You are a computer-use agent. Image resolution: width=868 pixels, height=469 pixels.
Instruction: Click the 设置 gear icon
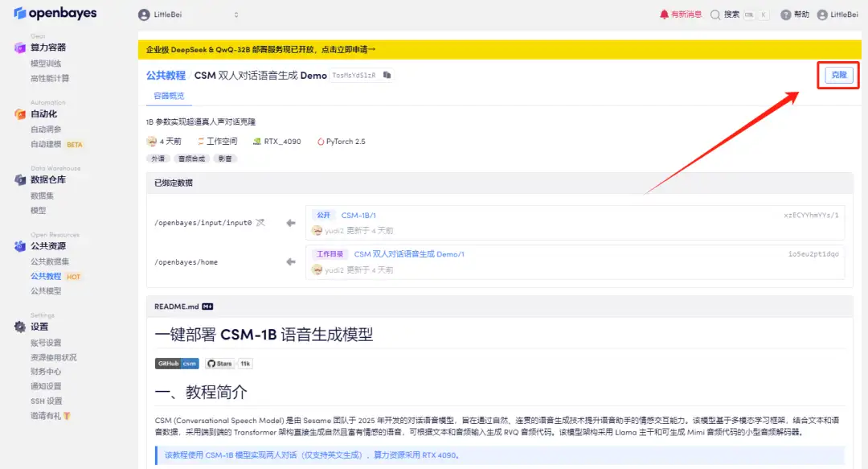pyautogui.click(x=20, y=327)
